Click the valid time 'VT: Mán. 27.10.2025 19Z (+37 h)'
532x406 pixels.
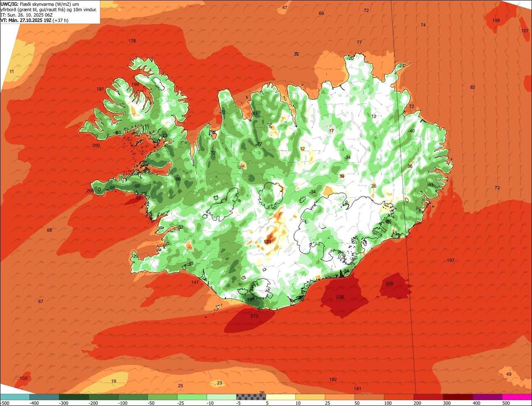34,20
